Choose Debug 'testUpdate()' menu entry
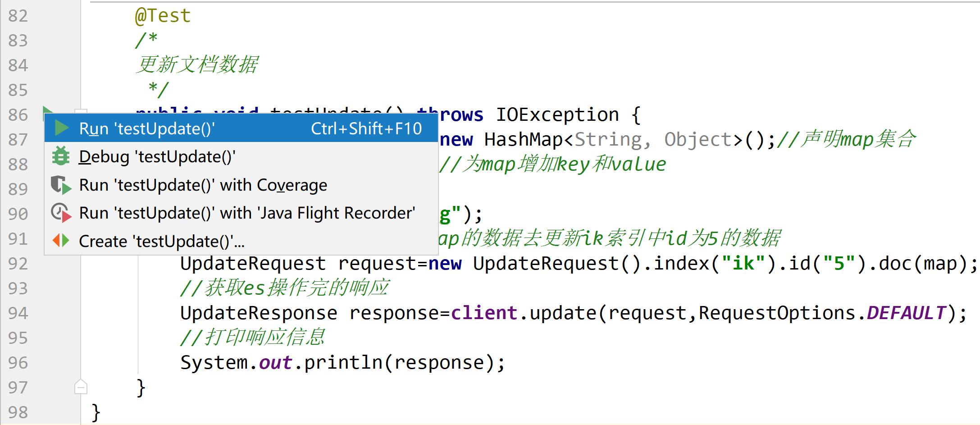Viewport: 980px width, 425px height. (x=241, y=157)
